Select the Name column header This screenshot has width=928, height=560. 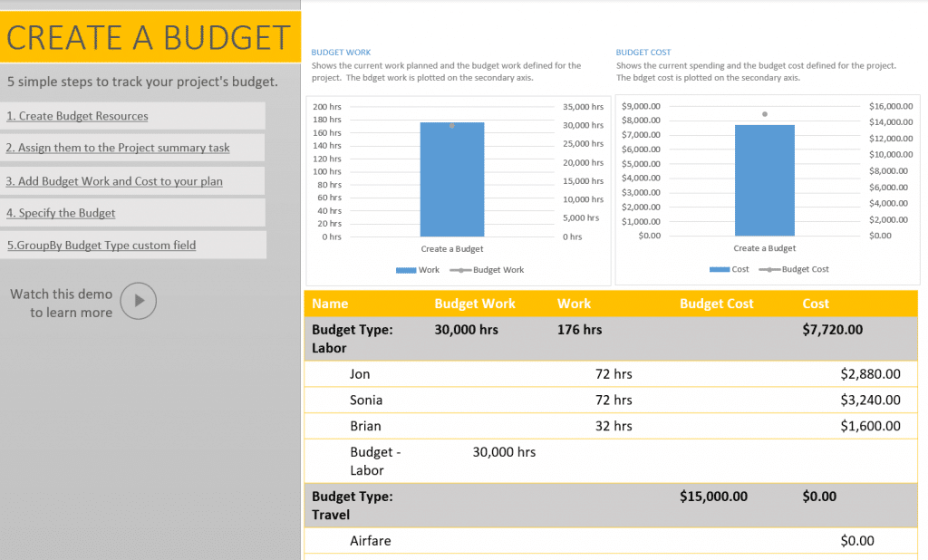click(x=332, y=303)
